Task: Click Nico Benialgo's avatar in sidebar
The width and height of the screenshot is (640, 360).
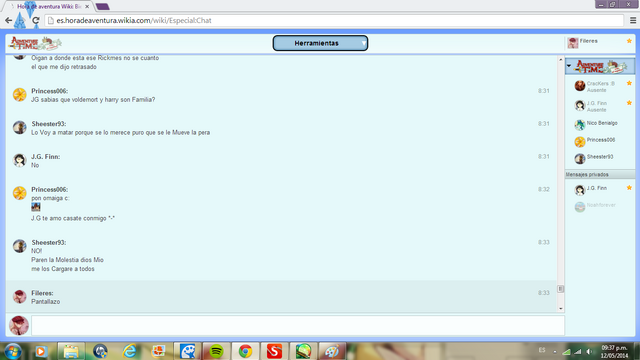Action: 580,124
